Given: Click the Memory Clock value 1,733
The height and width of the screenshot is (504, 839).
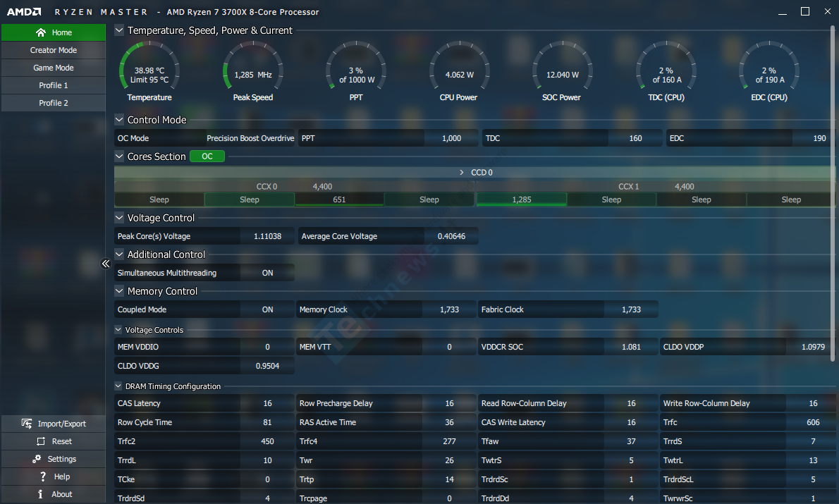Looking at the screenshot, I should click(450, 309).
